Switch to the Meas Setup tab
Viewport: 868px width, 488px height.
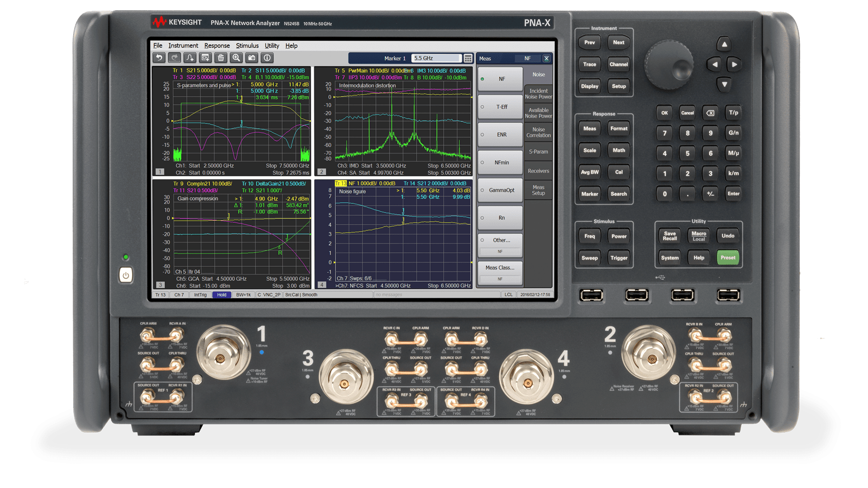[539, 190]
